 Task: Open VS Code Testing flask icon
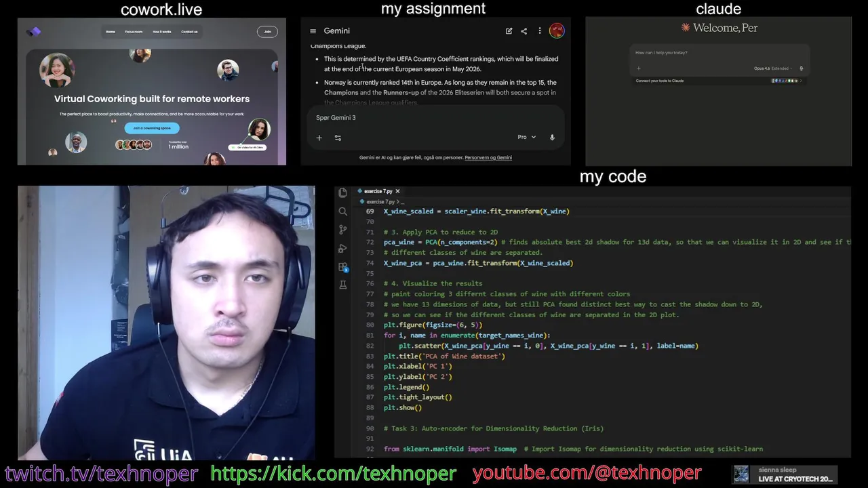click(343, 285)
